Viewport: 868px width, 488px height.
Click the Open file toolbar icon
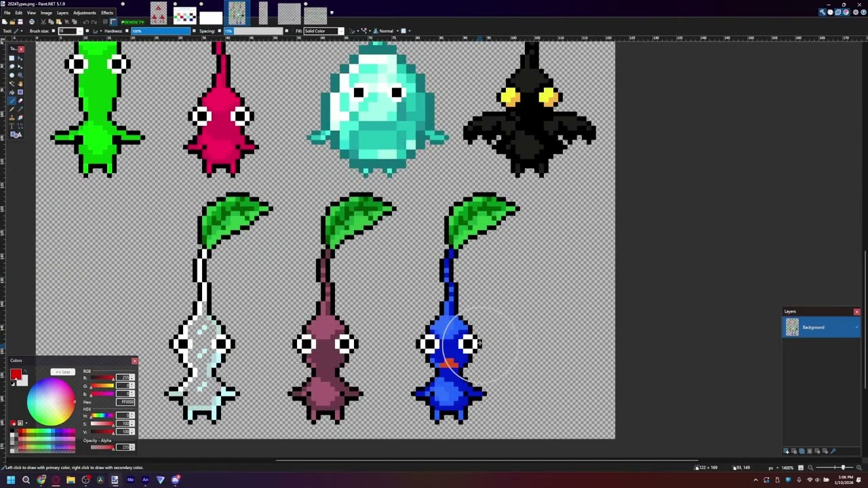tap(12, 22)
